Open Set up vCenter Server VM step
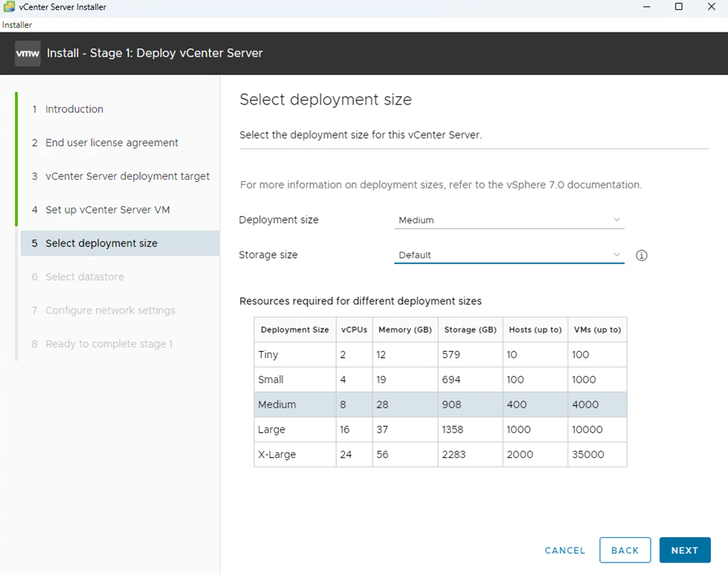 [108, 210]
